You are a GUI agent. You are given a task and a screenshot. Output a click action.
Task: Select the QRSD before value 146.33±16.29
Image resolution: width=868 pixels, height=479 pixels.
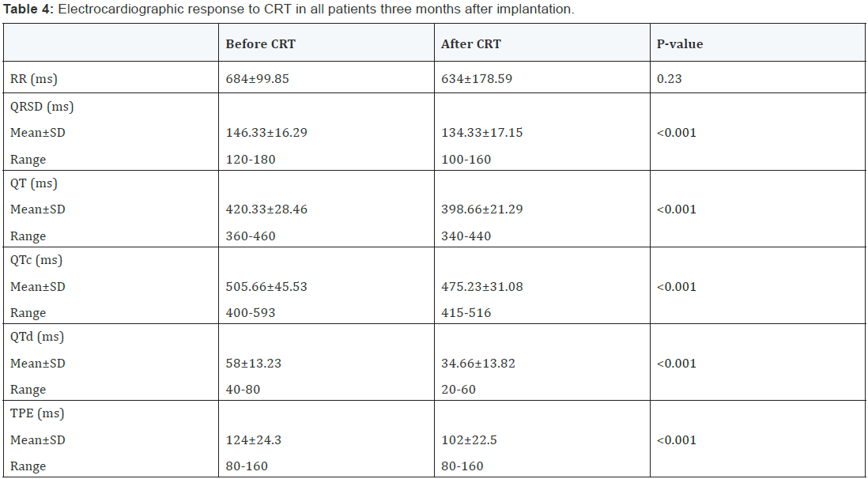coord(266,133)
